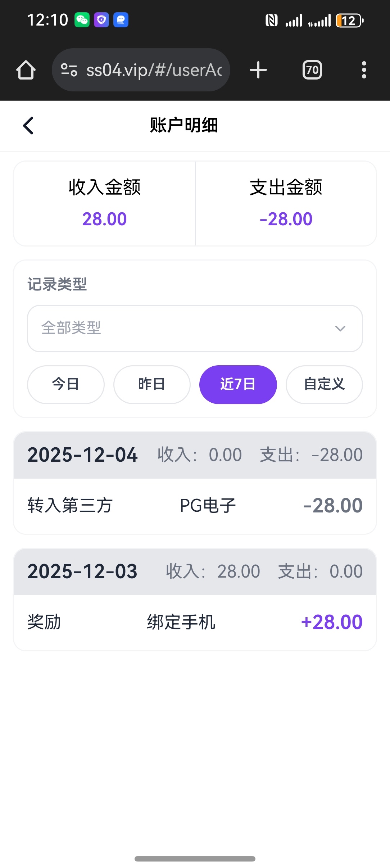Open site settings icon in address bar

click(x=69, y=70)
